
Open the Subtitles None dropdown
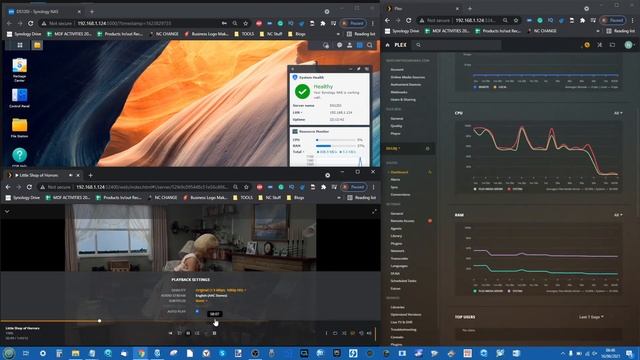click(x=201, y=301)
